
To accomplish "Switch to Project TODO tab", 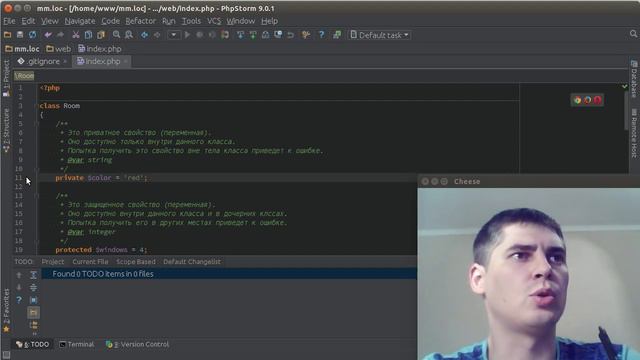I will pyautogui.click(x=53, y=262).
